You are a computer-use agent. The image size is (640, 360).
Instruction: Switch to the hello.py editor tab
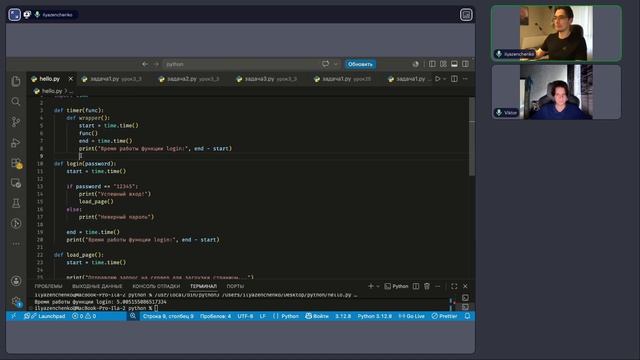pyautogui.click(x=49, y=79)
